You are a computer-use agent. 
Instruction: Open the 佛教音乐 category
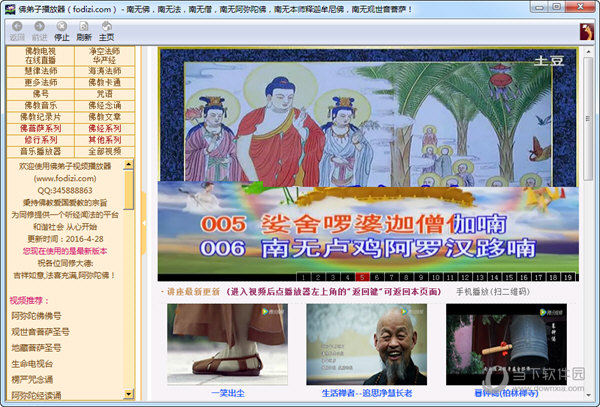[x=41, y=106]
